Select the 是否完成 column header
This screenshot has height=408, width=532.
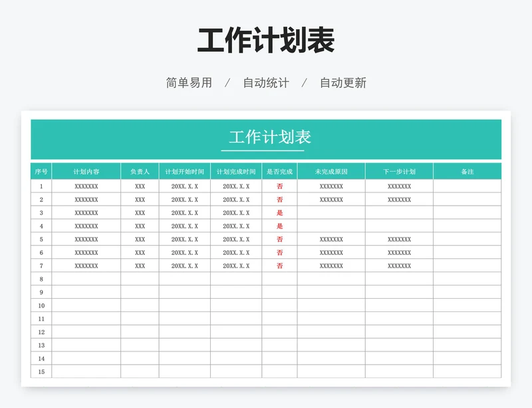(279, 171)
